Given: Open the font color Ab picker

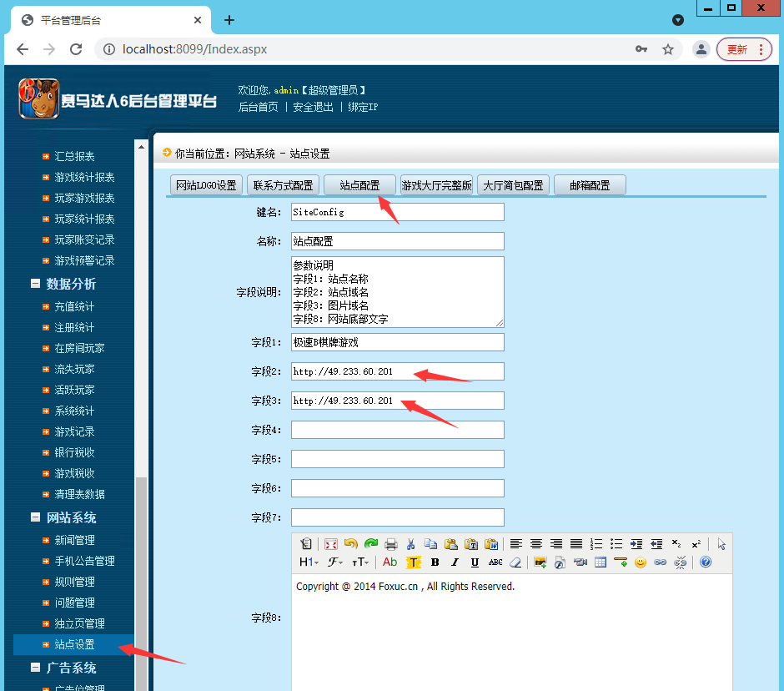Looking at the screenshot, I should pyautogui.click(x=389, y=562).
